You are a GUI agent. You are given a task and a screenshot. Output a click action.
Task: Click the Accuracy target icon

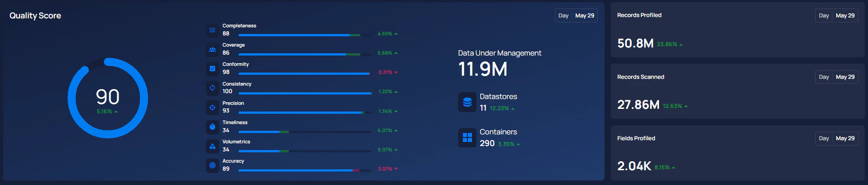[x=213, y=165]
